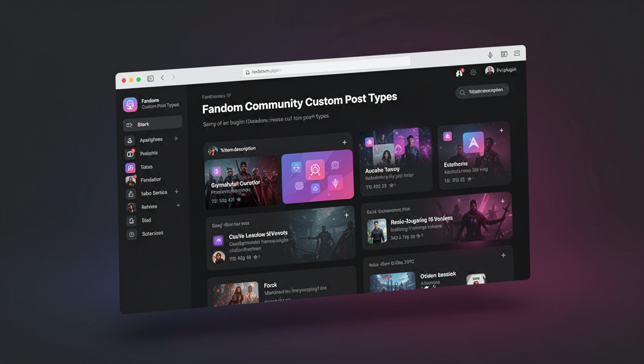Click the Fandom app logo in sidebar

pyautogui.click(x=130, y=104)
